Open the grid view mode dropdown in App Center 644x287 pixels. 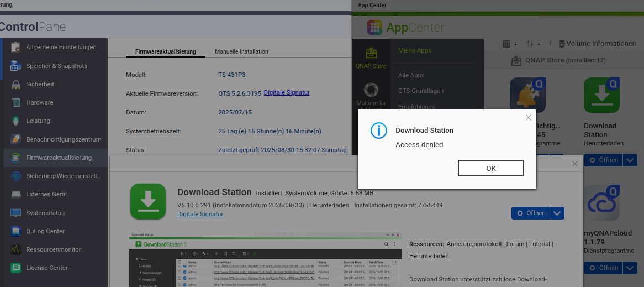coord(510,44)
